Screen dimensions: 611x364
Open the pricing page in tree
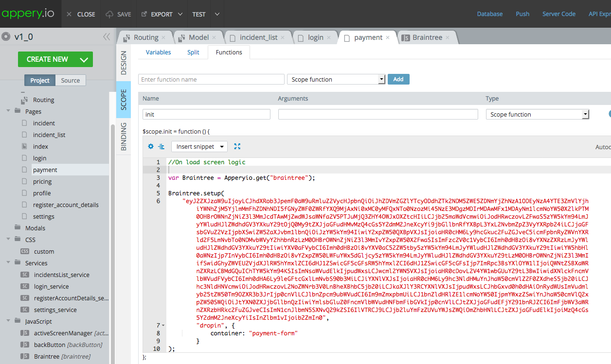(42, 181)
